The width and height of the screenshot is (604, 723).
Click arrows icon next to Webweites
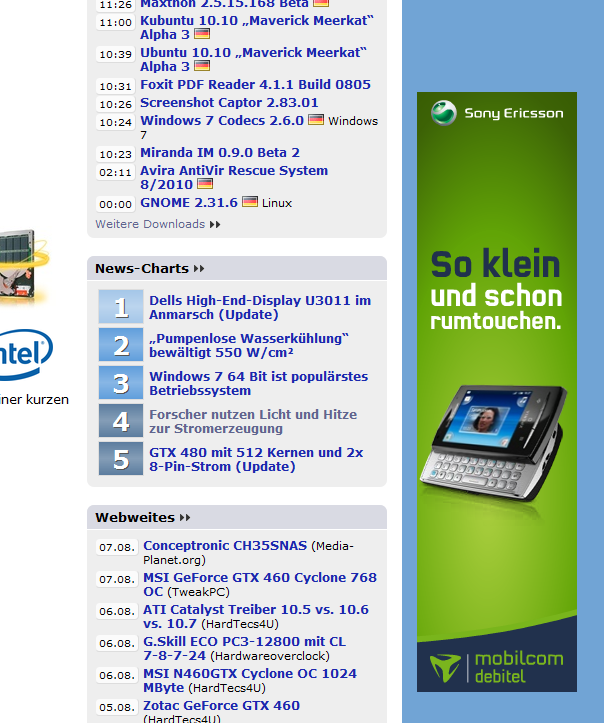(185, 518)
